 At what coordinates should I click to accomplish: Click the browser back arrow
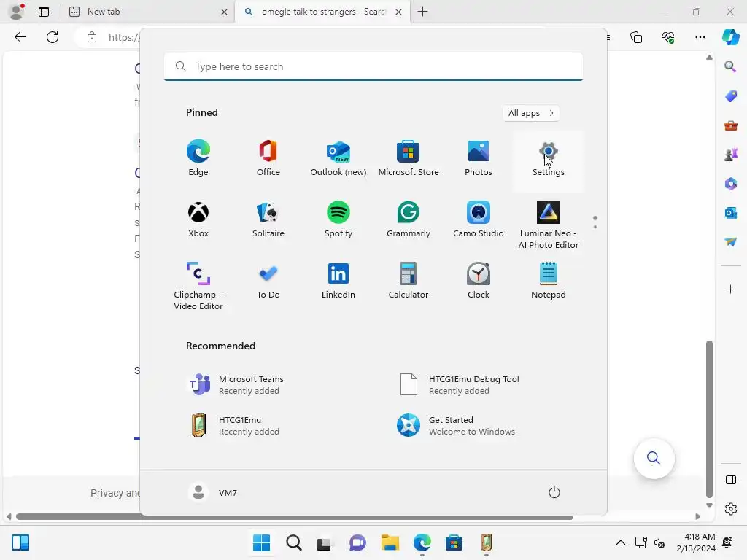[x=20, y=37]
